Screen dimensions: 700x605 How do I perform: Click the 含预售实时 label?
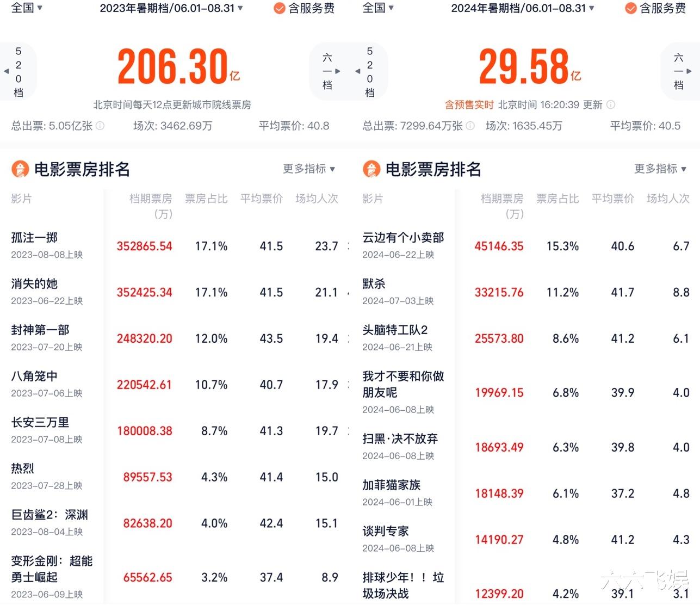pos(469,104)
